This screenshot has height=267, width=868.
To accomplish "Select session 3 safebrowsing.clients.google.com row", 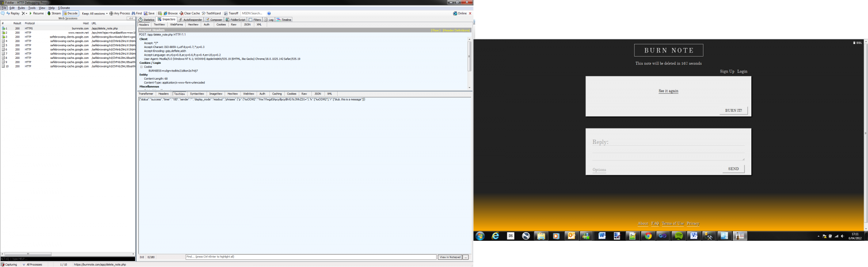I will pyautogui.click(x=68, y=37).
